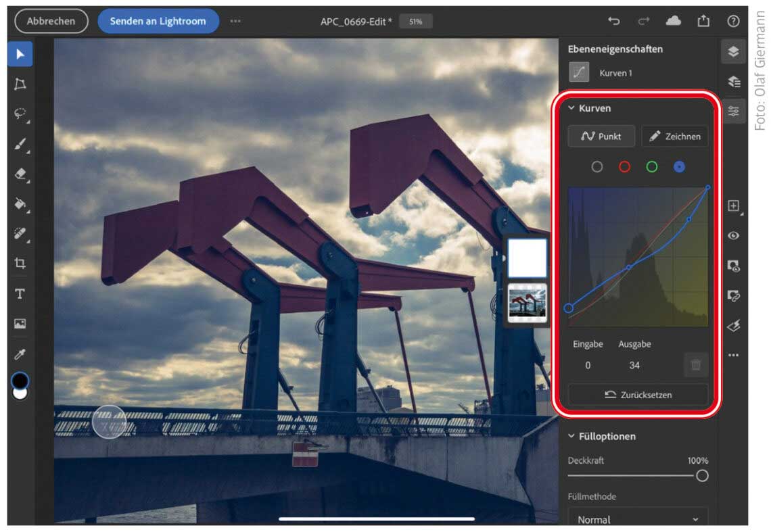Collapse the Fülloptionen section
The height and width of the screenshot is (532, 771).
click(571, 437)
